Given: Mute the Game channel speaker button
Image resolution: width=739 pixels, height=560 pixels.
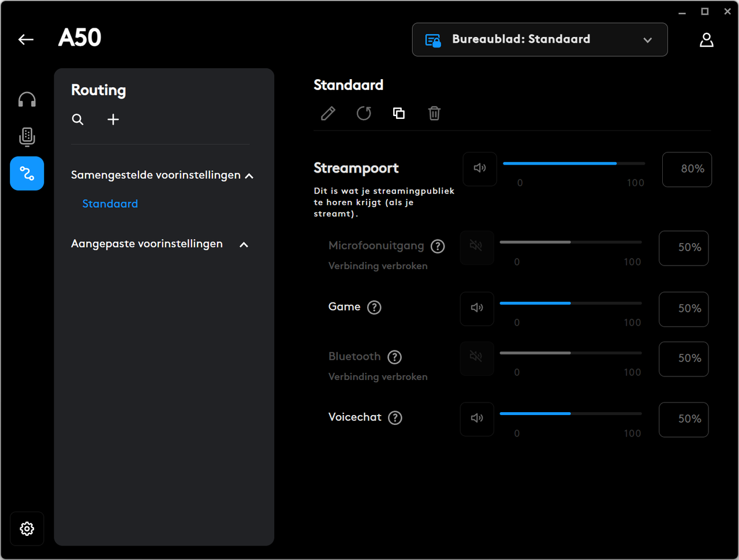Looking at the screenshot, I should coord(477,308).
